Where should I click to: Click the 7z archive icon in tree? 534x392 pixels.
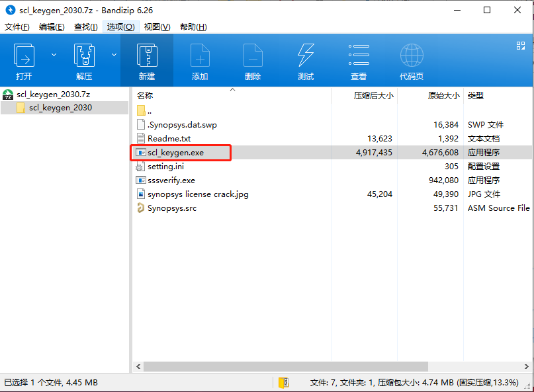[x=8, y=95]
